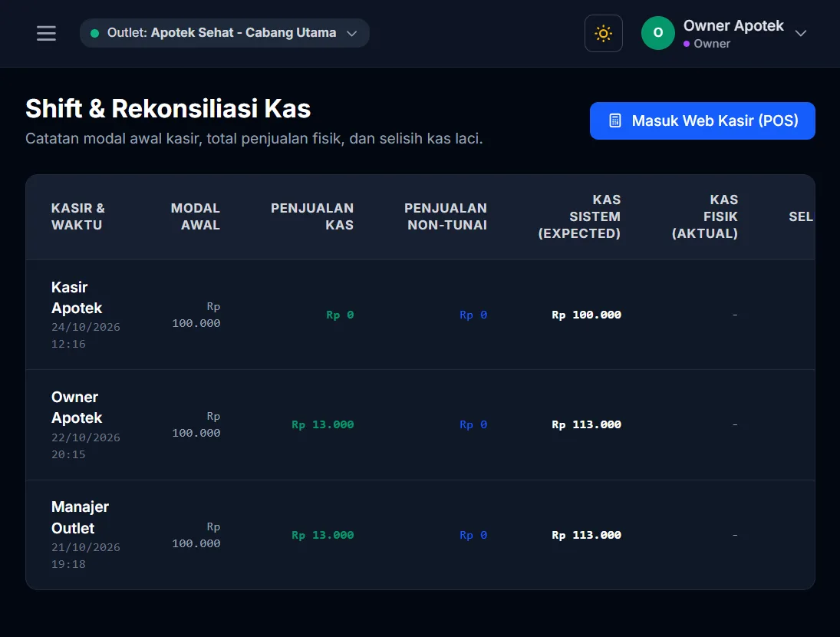Select the page title Shift & Rekonsiliasi Kas
840x637 pixels.
tap(168, 108)
